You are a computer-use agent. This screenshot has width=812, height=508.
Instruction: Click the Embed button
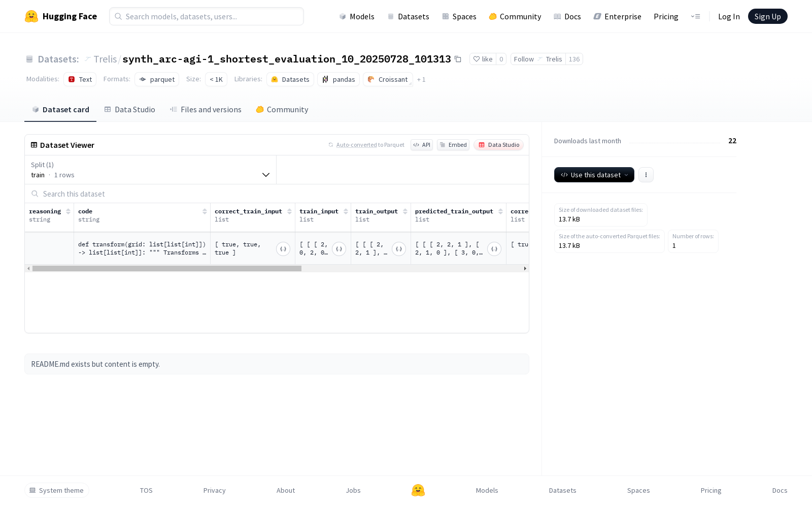tap(453, 145)
